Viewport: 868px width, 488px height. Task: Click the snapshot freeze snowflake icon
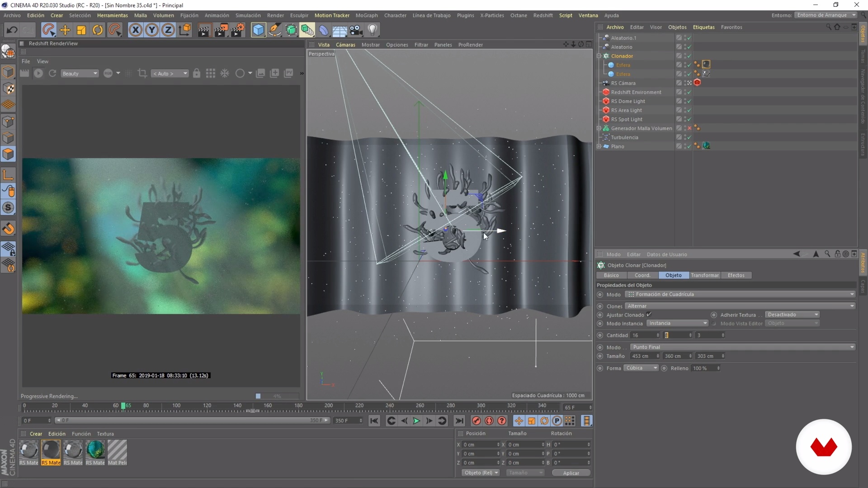pyautogui.click(x=225, y=73)
